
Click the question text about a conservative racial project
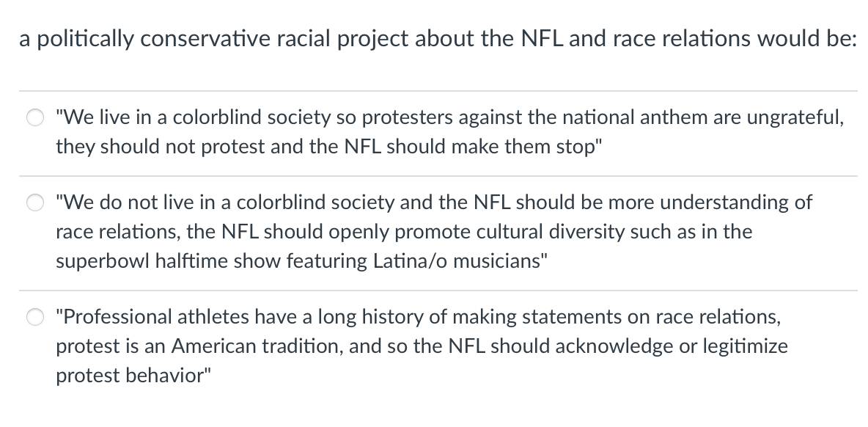tap(438, 39)
